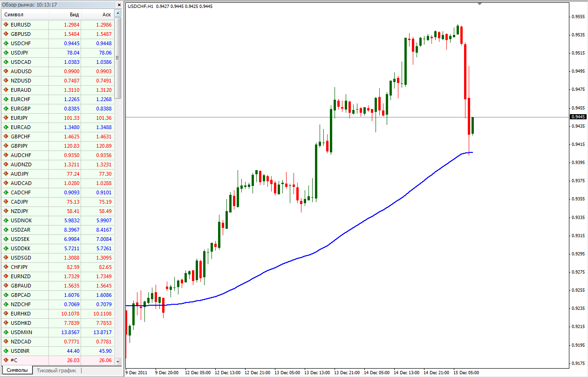Image resolution: width=588 pixels, height=377 pixels.
Task: Click the red down-arrow icon beside NZDUSD
Action: tap(6, 81)
